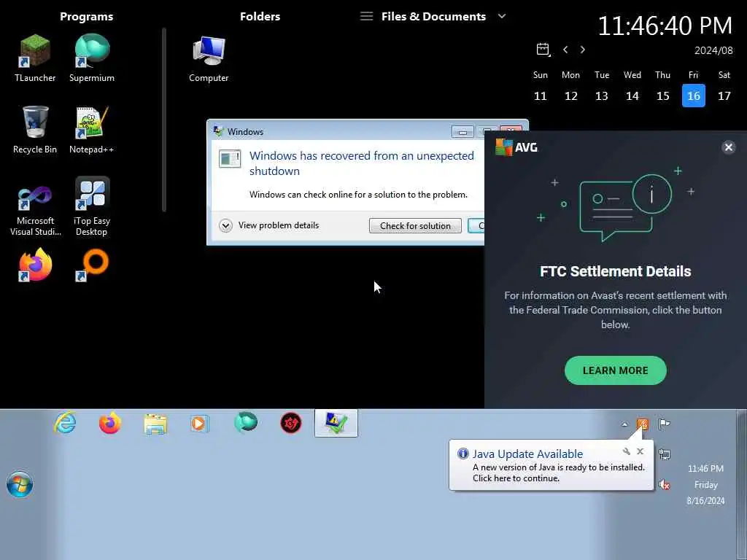Click the 2024/08 month label
The width and height of the screenshot is (747, 560).
[x=713, y=50]
